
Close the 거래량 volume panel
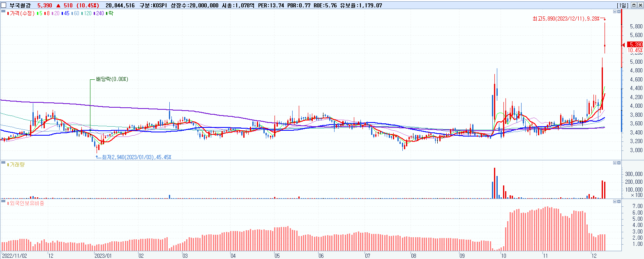pyautogui.click(x=619, y=163)
